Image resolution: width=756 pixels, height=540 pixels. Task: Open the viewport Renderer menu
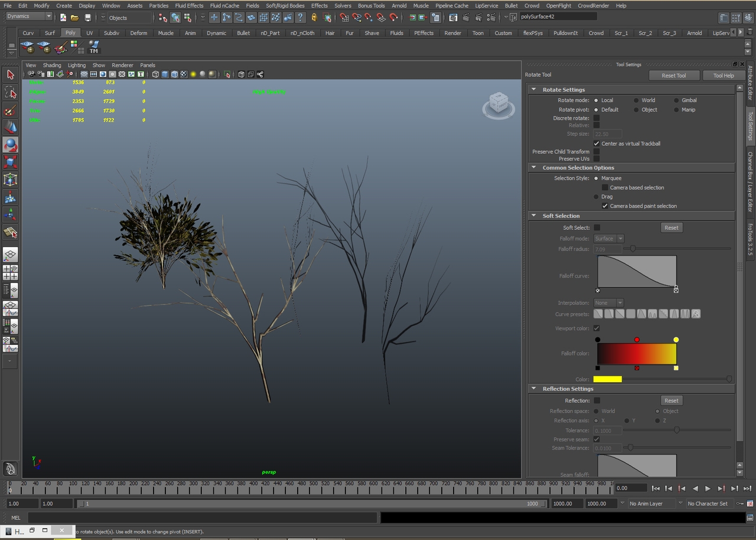pos(122,65)
